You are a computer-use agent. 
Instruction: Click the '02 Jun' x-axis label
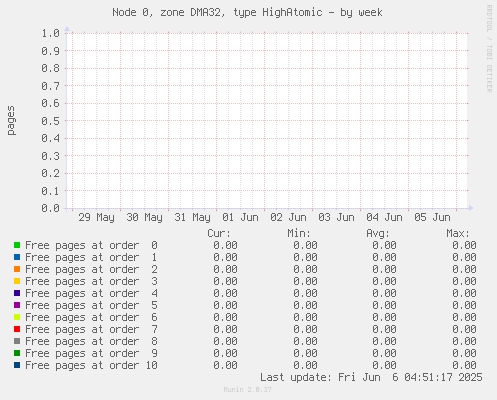pyautogui.click(x=288, y=218)
